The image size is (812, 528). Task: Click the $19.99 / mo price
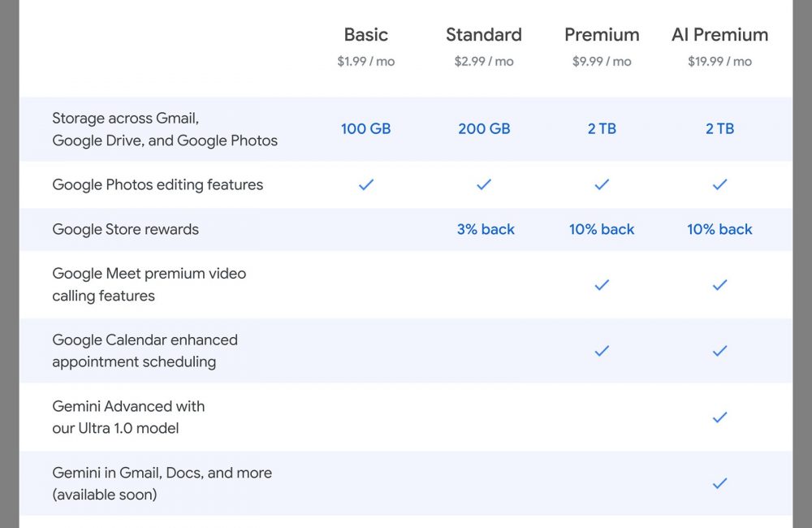coord(719,62)
